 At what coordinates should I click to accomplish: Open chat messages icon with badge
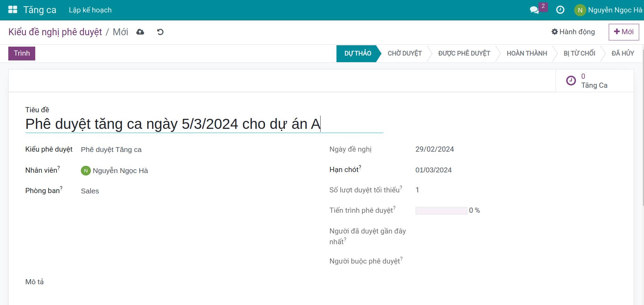pos(534,10)
